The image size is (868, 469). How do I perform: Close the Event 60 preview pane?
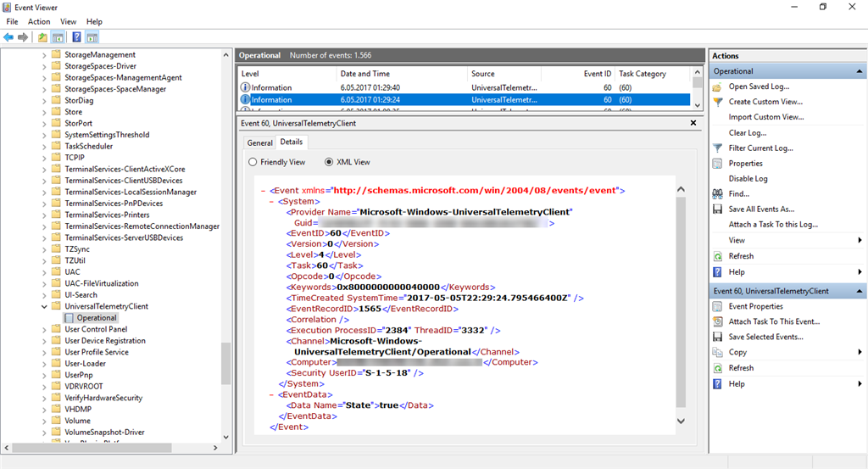693,123
